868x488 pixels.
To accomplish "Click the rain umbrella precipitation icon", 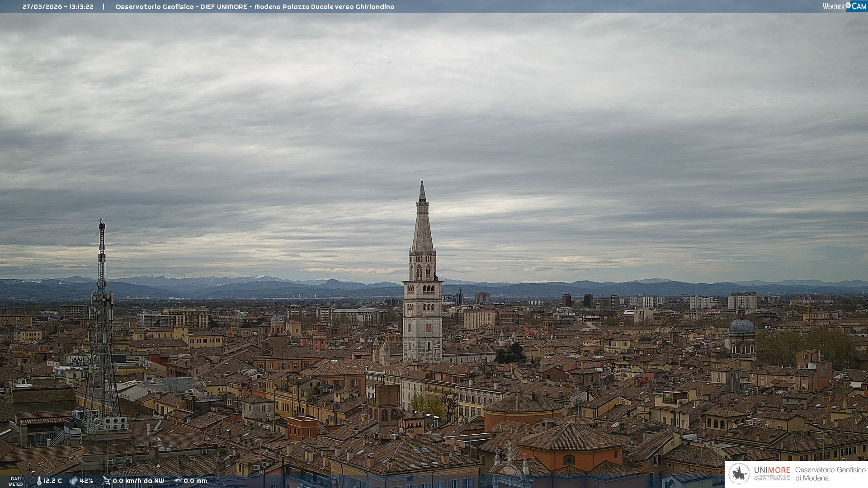I will 178,481.
